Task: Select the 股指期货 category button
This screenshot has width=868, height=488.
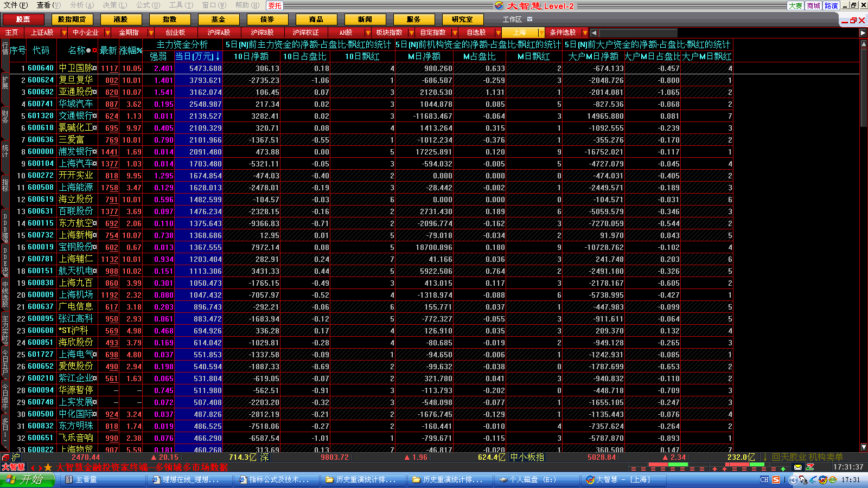Action: [x=72, y=20]
